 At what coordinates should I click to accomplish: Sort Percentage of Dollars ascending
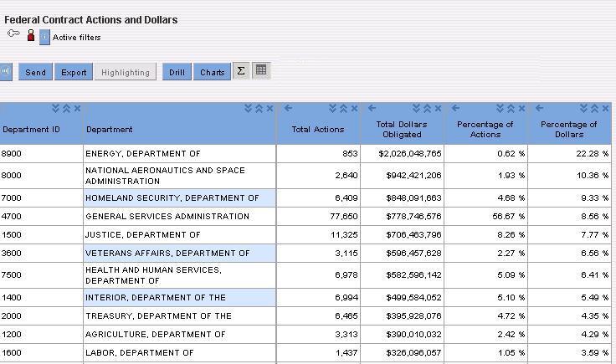tap(594, 109)
